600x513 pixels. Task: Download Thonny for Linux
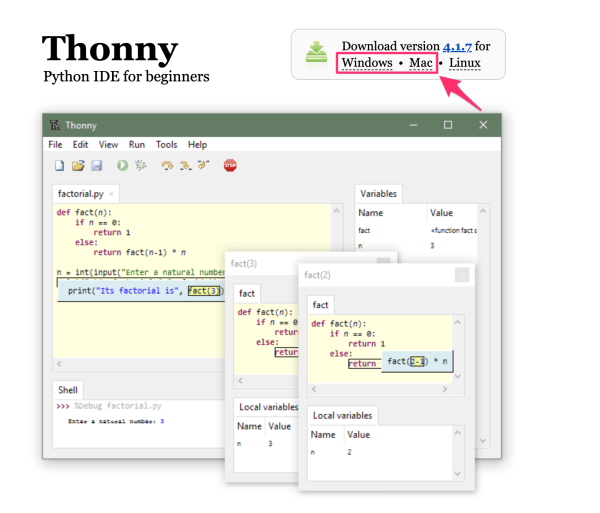click(465, 63)
